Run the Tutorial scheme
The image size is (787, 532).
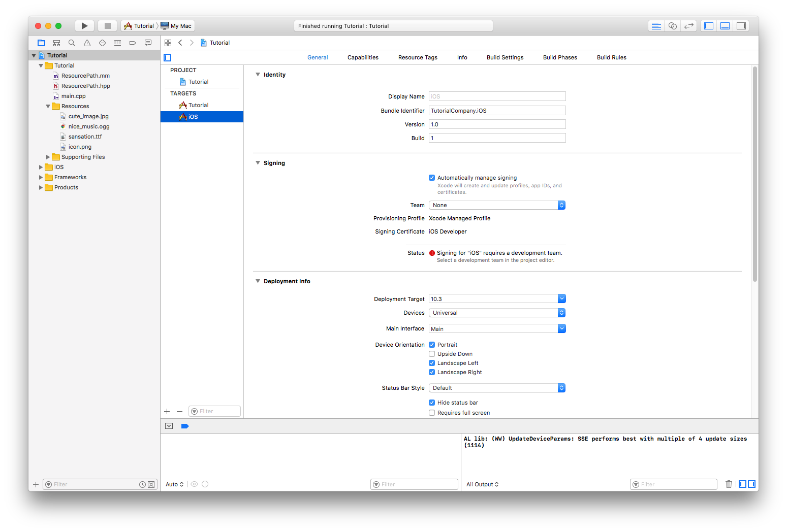(x=84, y=25)
